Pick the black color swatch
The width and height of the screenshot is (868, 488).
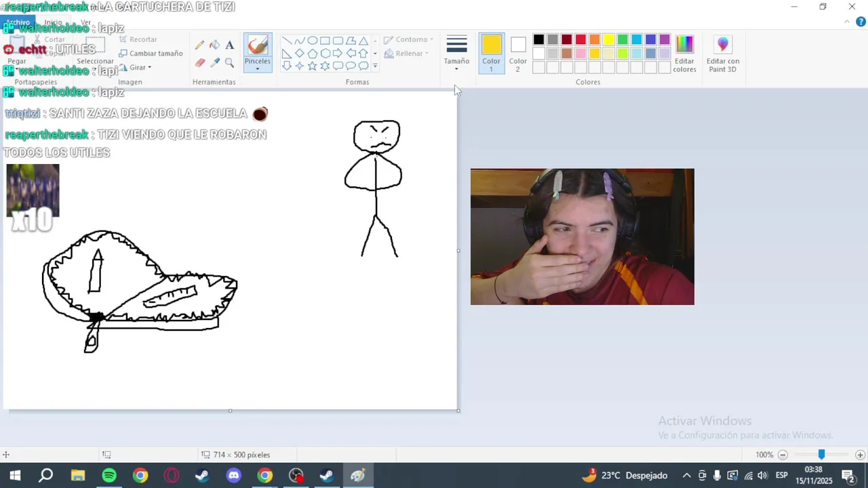tap(538, 40)
